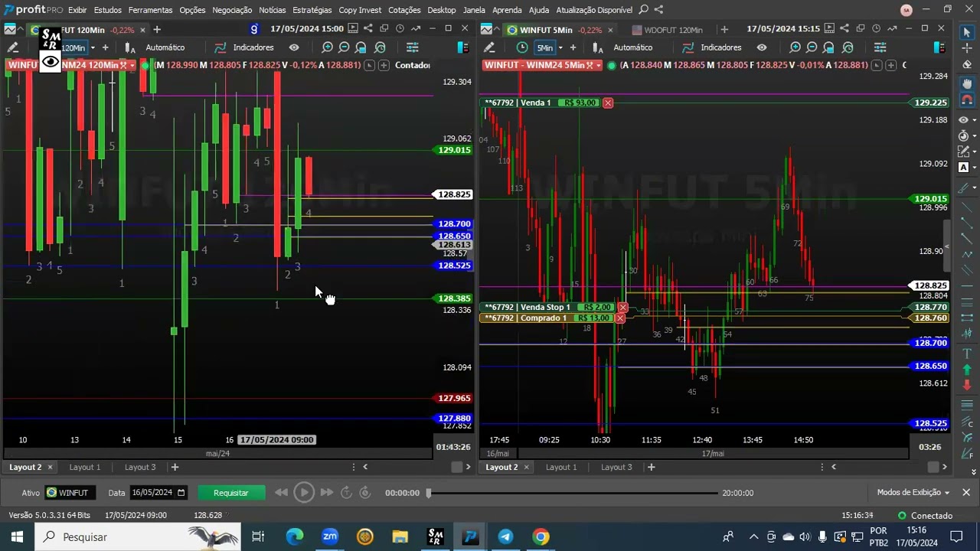Toggle indicator visibility eye in 5Min toolbar
The height and width of the screenshot is (551, 980).
pos(762,47)
